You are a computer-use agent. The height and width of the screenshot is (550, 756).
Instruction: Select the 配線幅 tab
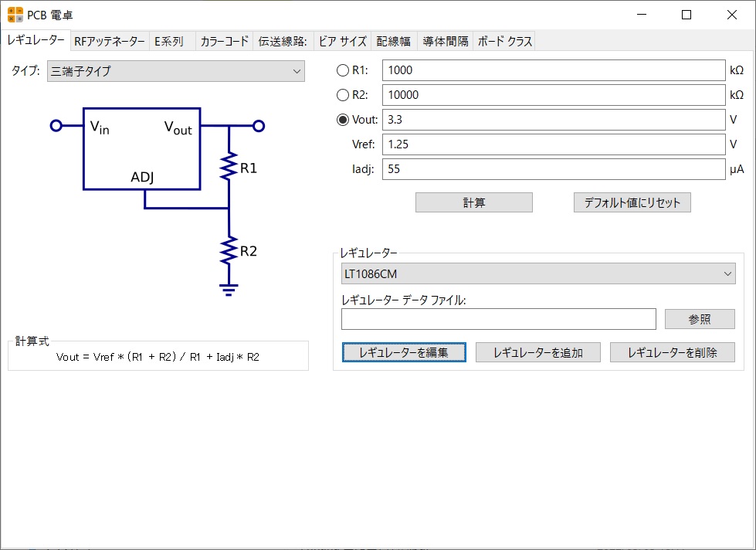393,42
